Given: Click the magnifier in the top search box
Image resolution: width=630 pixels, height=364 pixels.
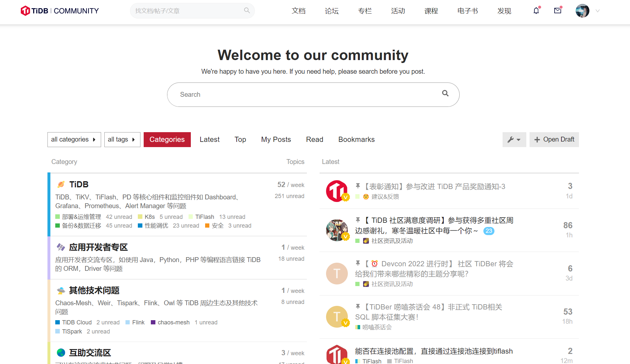Looking at the screenshot, I should click(x=247, y=11).
